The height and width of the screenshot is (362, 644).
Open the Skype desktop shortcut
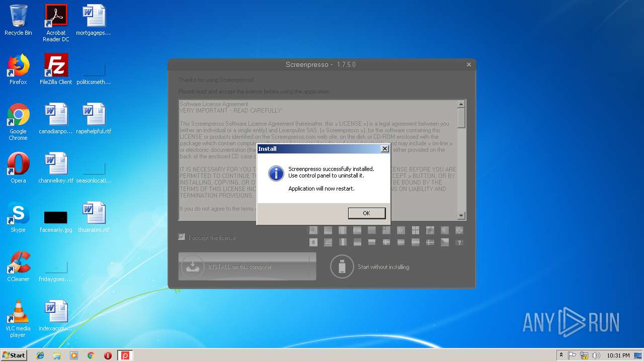click(x=18, y=217)
